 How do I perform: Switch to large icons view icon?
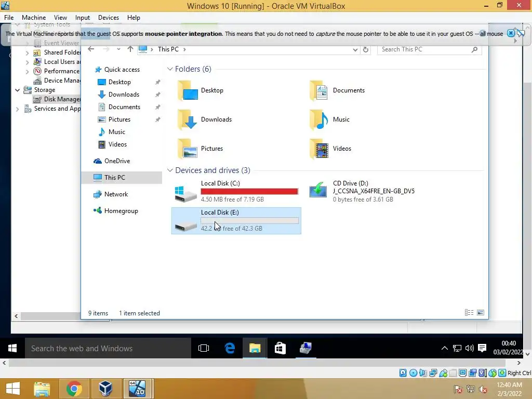(481, 312)
